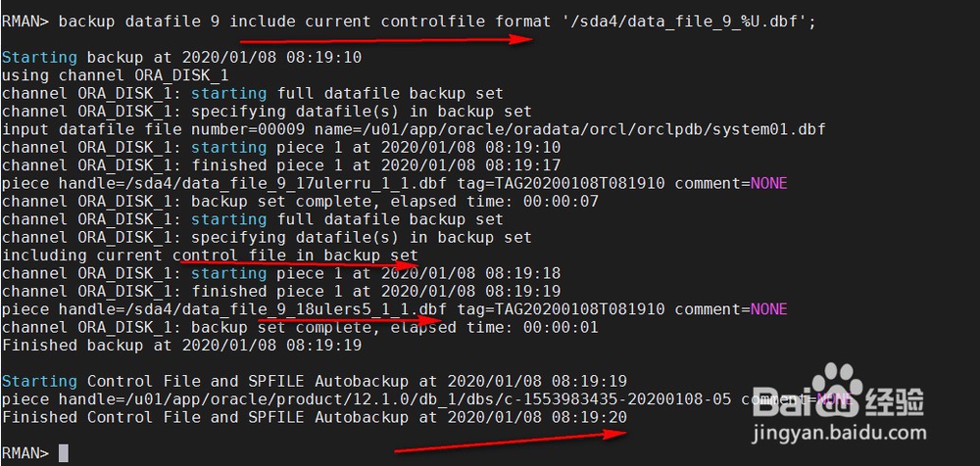The width and height of the screenshot is (980, 466).
Task: Click the 'Starting Control File and SPFILE Autobackup' line
Action: 314,381
